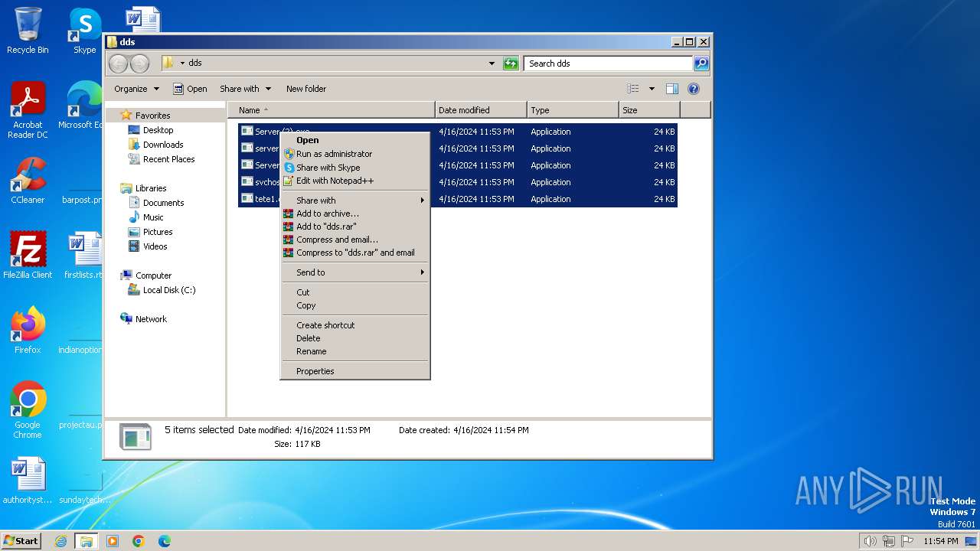
Task: Select Open in the context menu
Action: (x=355, y=140)
